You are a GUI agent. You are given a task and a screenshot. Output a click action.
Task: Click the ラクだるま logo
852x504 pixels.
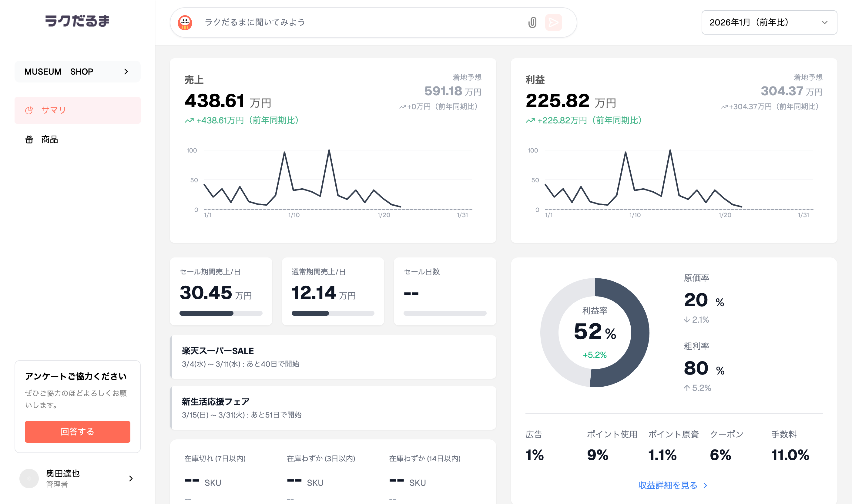[x=77, y=21]
